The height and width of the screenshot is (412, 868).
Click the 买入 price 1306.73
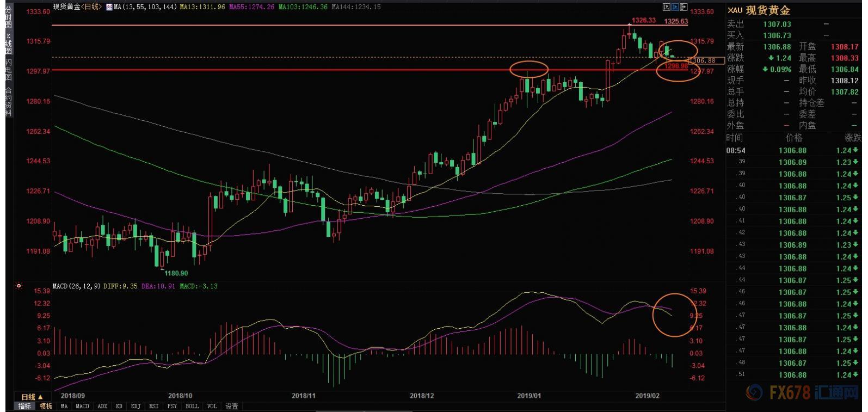[777, 35]
